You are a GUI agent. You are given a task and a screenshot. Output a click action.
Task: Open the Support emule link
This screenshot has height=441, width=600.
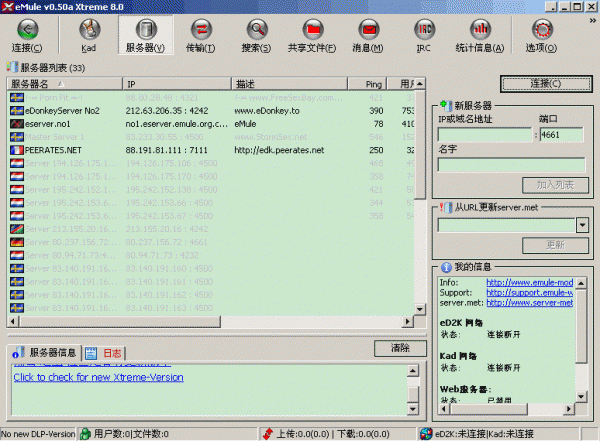pos(530,292)
